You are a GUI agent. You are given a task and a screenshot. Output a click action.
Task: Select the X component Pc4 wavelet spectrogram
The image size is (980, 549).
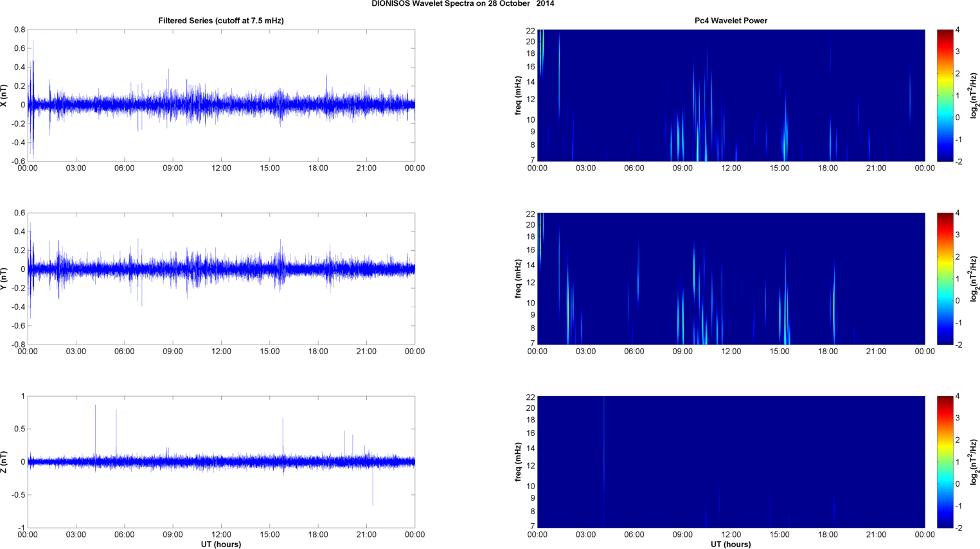click(x=731, y=95)
